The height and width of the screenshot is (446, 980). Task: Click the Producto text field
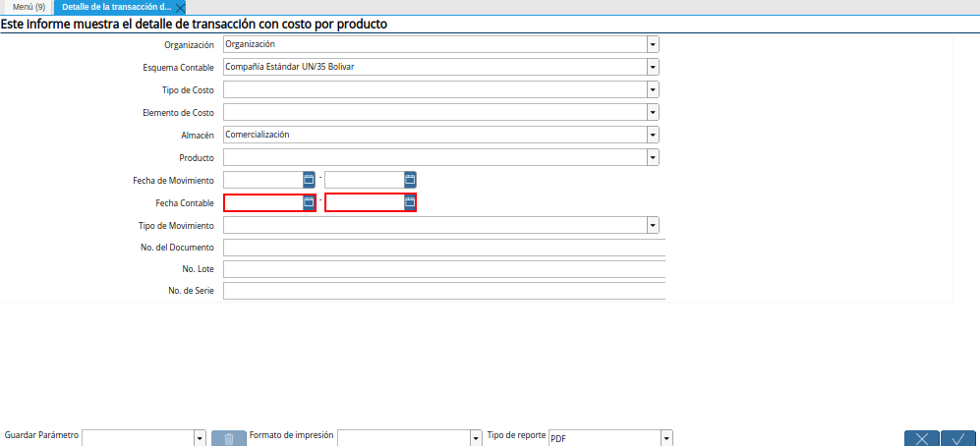(x=435, y=157)
